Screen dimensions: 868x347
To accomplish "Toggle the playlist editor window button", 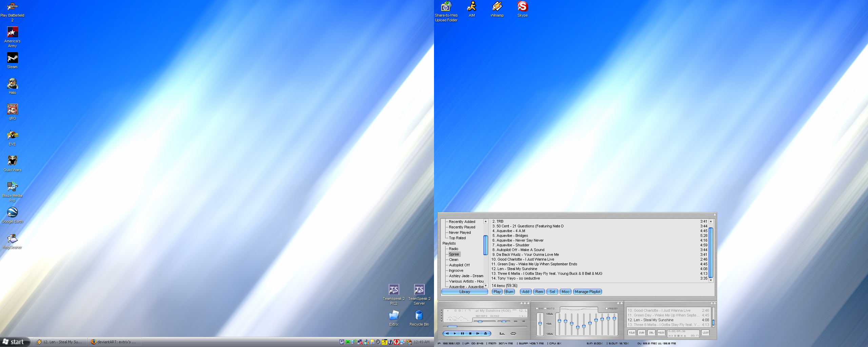I will tap(524, 321).
